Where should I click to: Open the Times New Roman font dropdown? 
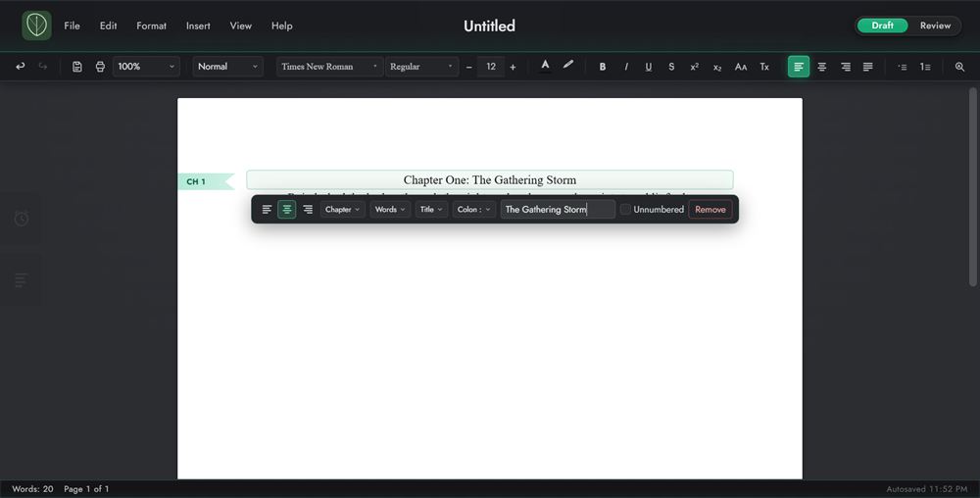(330, 67)
